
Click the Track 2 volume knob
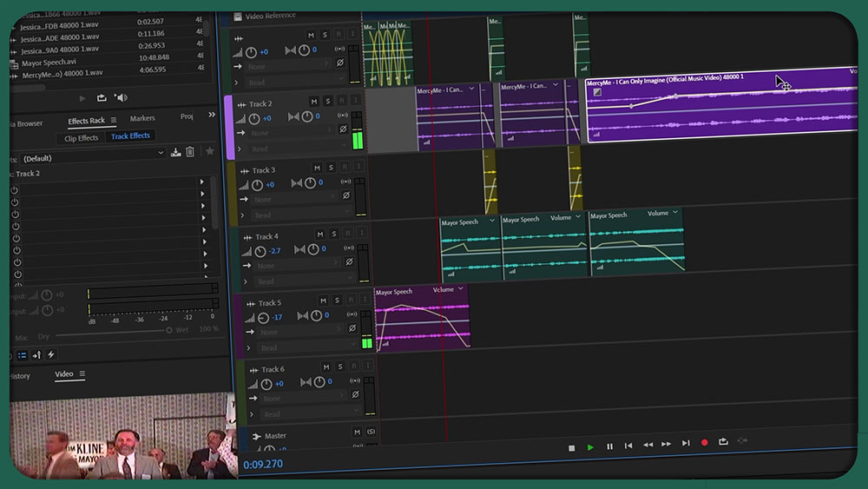pyautogui.click(x=254, y=118)
